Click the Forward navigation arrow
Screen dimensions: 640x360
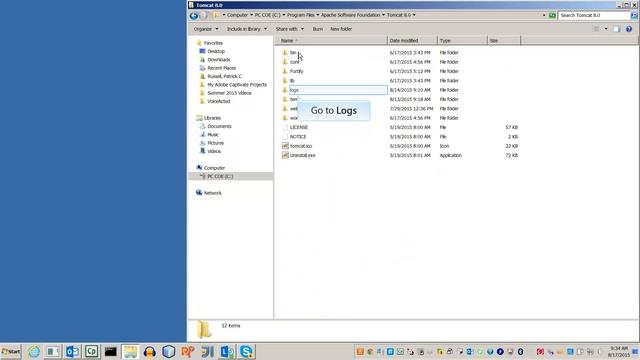pos(204,16)
